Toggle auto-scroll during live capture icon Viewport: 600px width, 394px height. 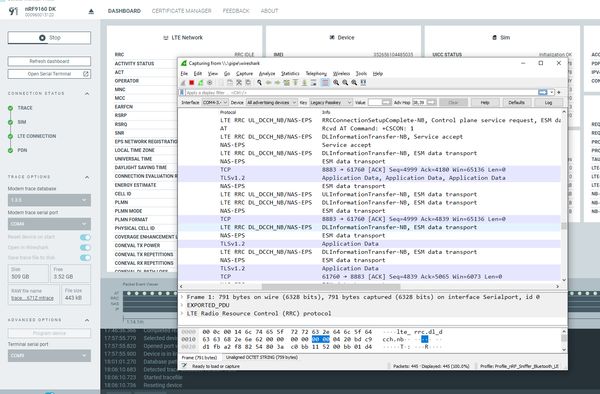(x=314, y=83)
